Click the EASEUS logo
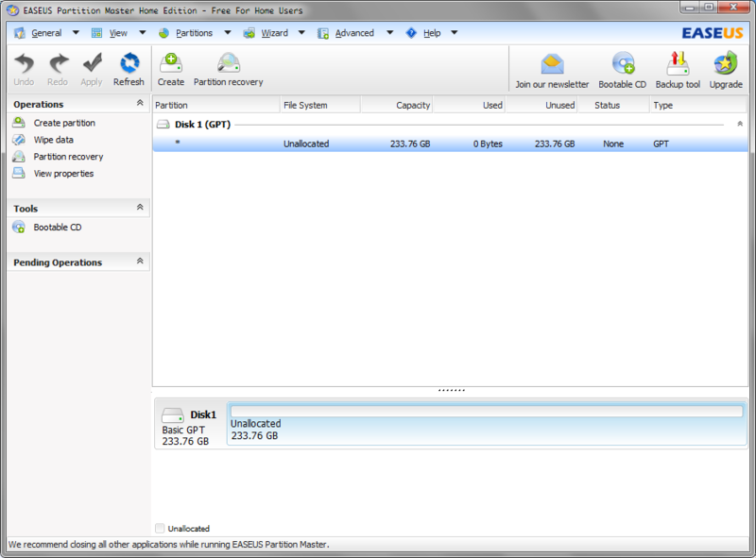Screen dimensions: 756x558 [x=713, y=33]
